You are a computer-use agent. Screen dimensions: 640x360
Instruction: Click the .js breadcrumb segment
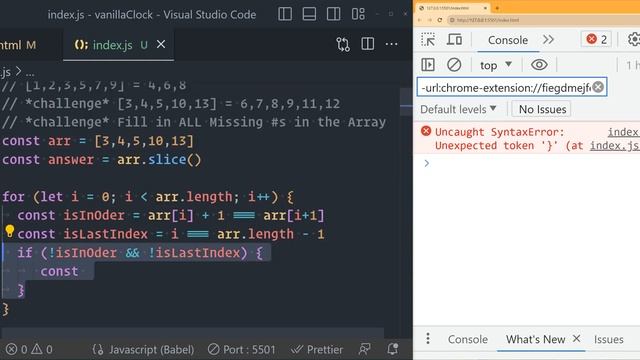(x=6, y=72)
